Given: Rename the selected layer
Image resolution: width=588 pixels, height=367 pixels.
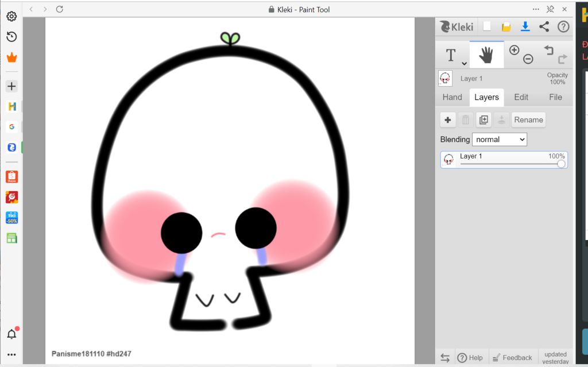Looking at the screenshot, I should click(528, 119).
